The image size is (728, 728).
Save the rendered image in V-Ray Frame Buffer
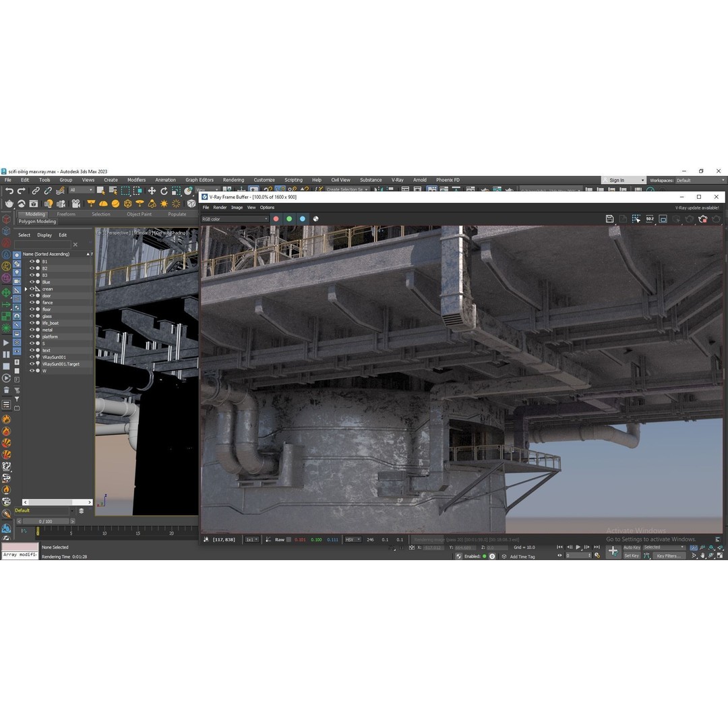pos(609,218)
